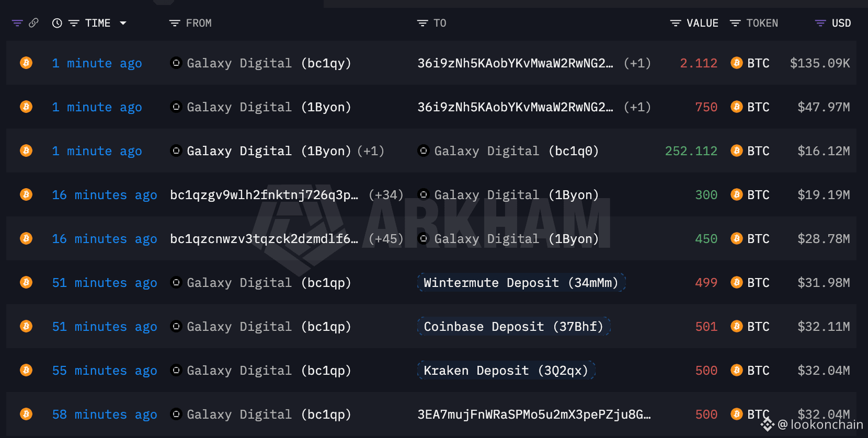
Task: Expand the (+45) additional senders
Action: pos(386,239)
